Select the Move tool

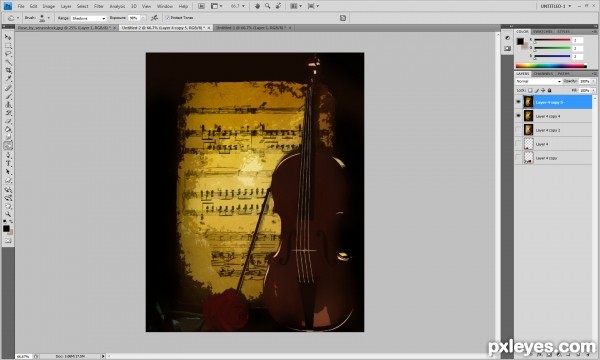coord(8,37)
